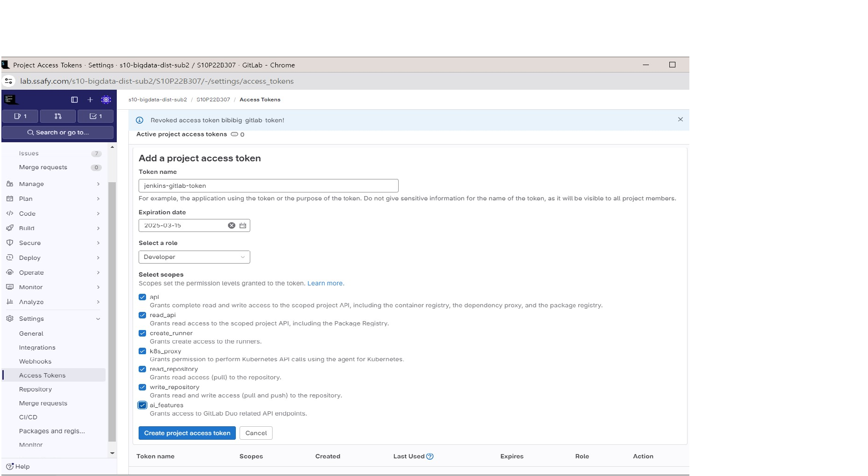This screenshot has height=476, width=868.
Task: Click the Deploy icon in sidebar
Action: click(x=10, y=258)
